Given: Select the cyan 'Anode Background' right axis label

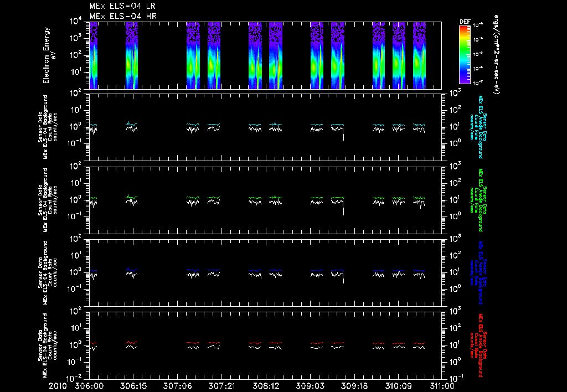Looking at the screenshot, I should (x=478, y=127).
